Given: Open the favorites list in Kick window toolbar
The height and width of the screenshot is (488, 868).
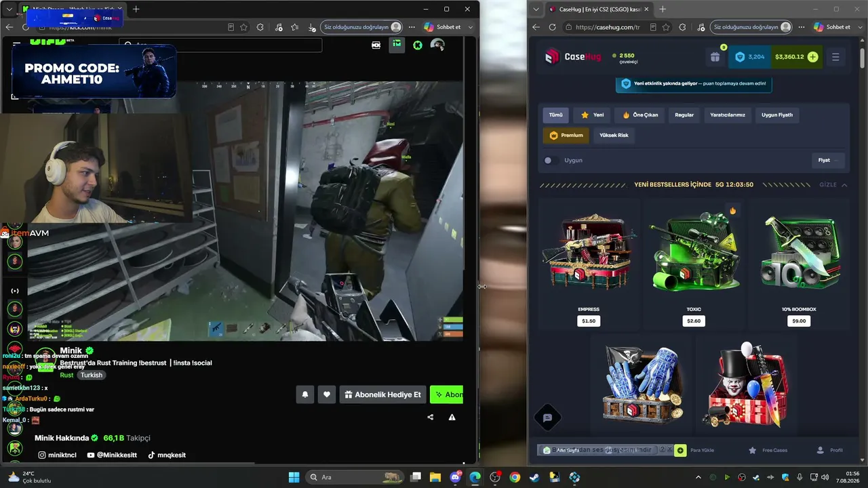Looking at the screenshot, I should pos(294,27).
